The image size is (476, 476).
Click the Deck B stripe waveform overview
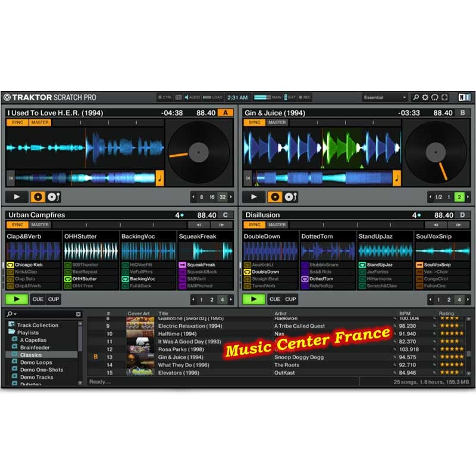[321, 177]
